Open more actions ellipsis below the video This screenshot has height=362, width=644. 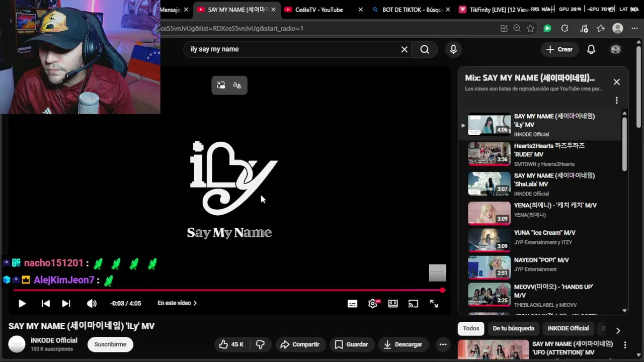click(x=443, y=344)
